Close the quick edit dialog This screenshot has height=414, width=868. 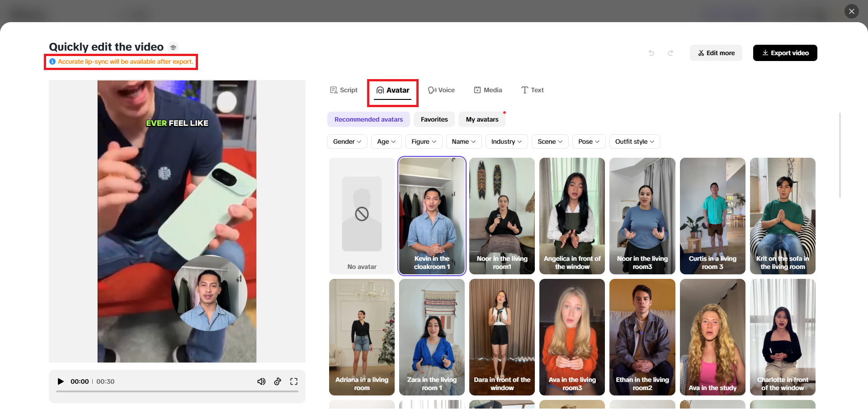point(851,11)
